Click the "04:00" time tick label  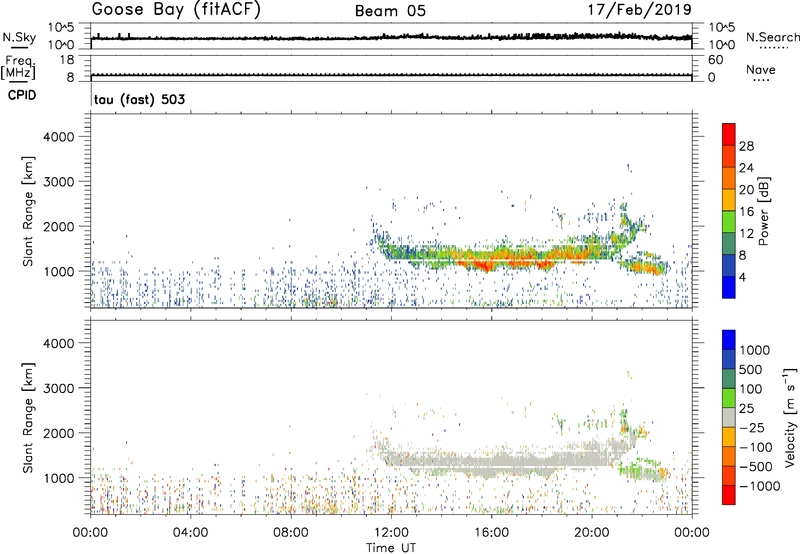(190, 533)
